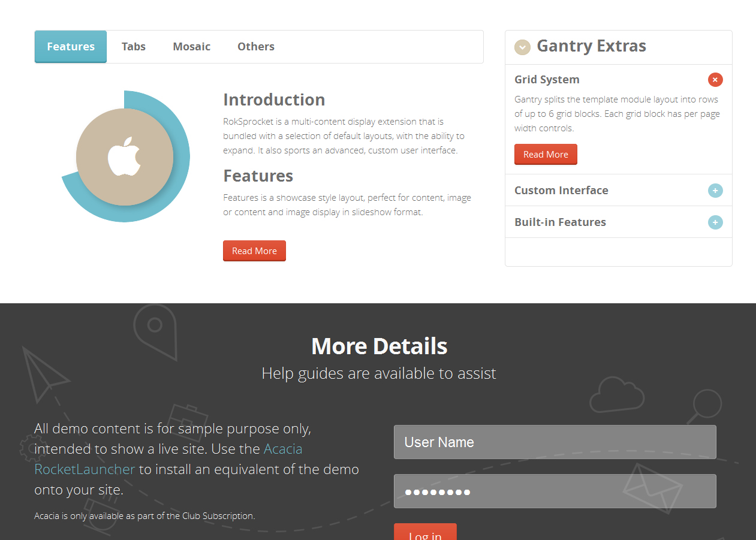756x540 pixels.
Task: Click the envelope background icon
Action: click(652, 488)
